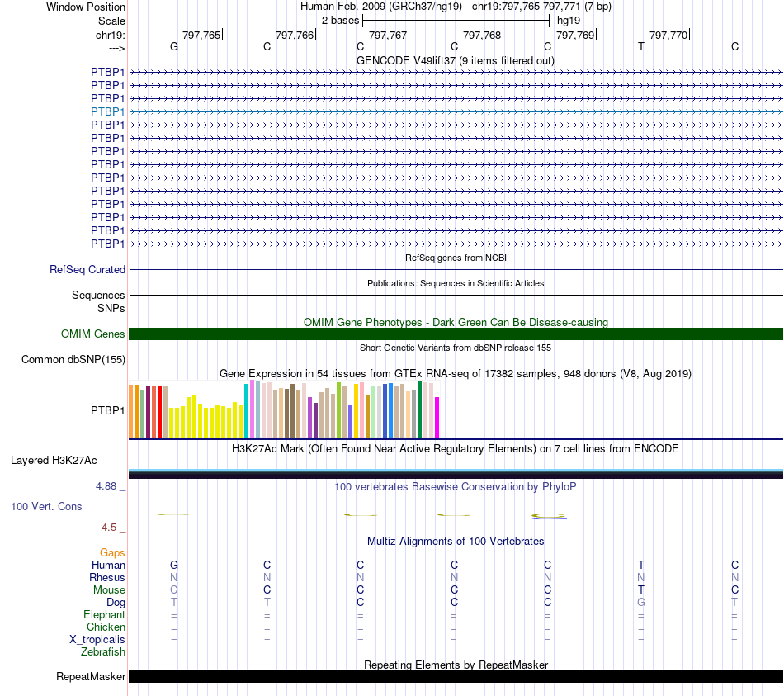Click the 'RefSeq Curated' track label
The height and width of the screenshot is (696, 784).
pos(87,269)
